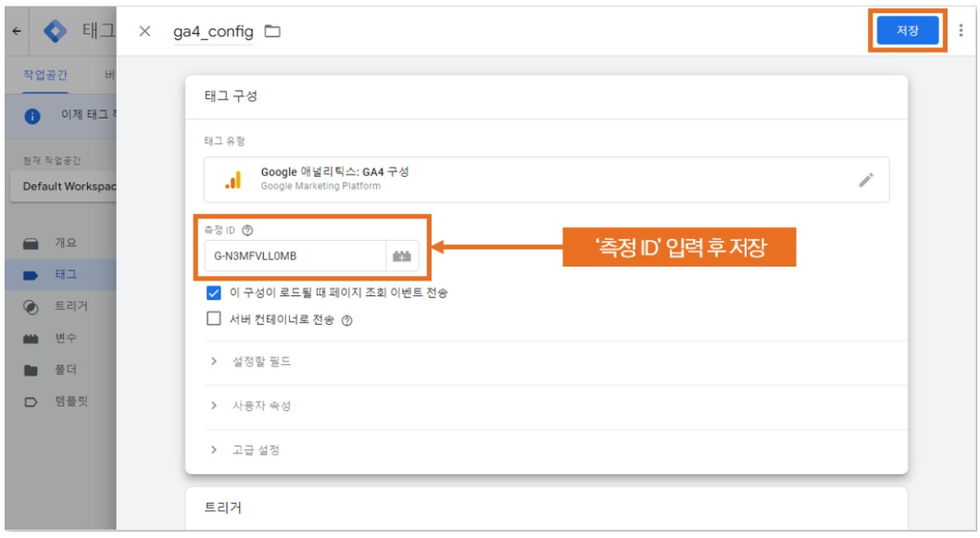Click the folder icon beside ga4_config
This screenshot has width=980, height=538.
point(272,31)
